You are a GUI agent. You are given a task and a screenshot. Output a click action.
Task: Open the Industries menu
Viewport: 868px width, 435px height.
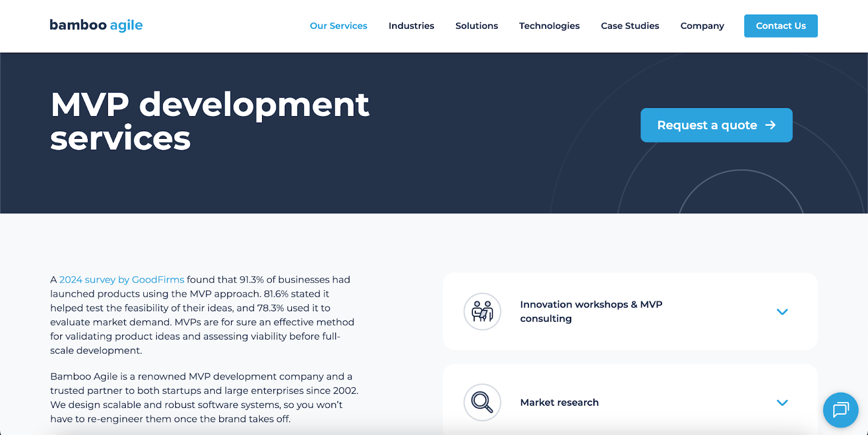pos(411,26)
